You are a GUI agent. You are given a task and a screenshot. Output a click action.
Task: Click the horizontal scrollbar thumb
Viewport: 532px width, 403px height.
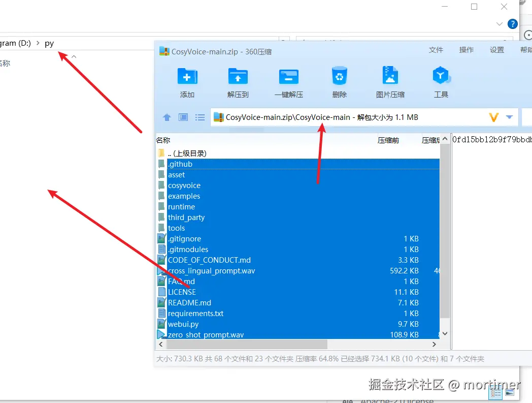[247, 345]
